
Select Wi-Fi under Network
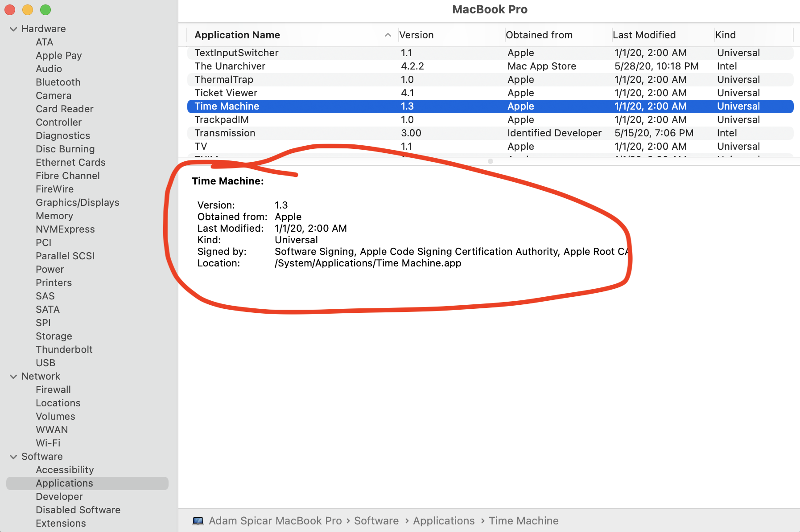pos(48,443)
